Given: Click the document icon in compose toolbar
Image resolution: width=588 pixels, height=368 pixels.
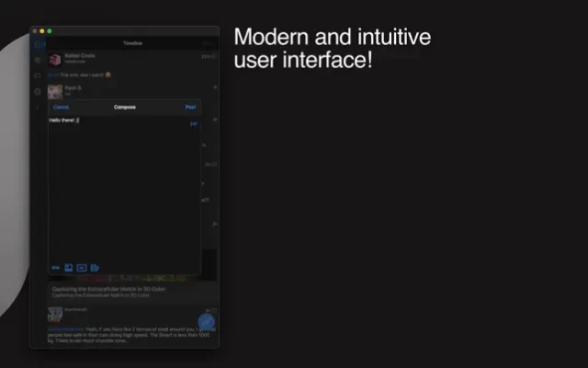Looking at the screenshot, I should coord(94,268).
